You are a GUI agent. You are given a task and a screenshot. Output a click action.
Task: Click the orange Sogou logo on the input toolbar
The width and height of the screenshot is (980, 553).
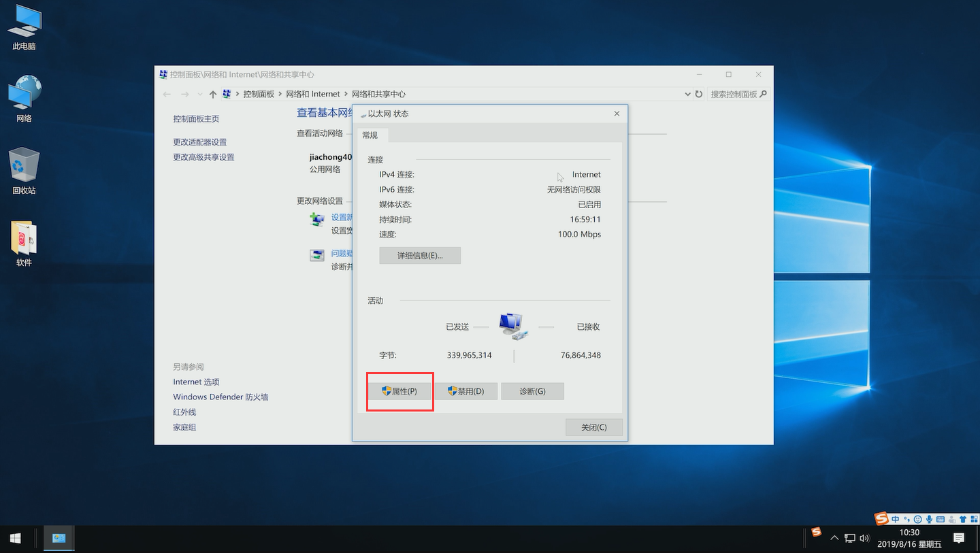(x=882, y=519)
